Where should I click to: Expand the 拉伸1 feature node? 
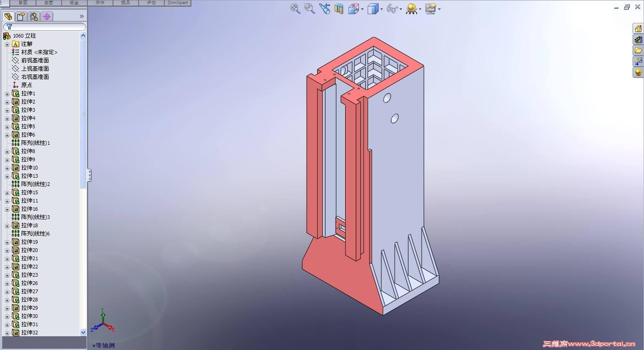7,94
